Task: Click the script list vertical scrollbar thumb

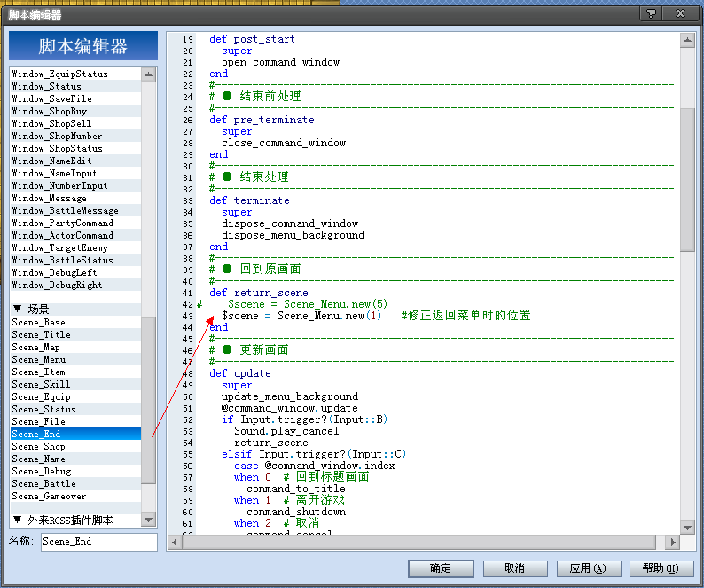Action: click(149, 400)
